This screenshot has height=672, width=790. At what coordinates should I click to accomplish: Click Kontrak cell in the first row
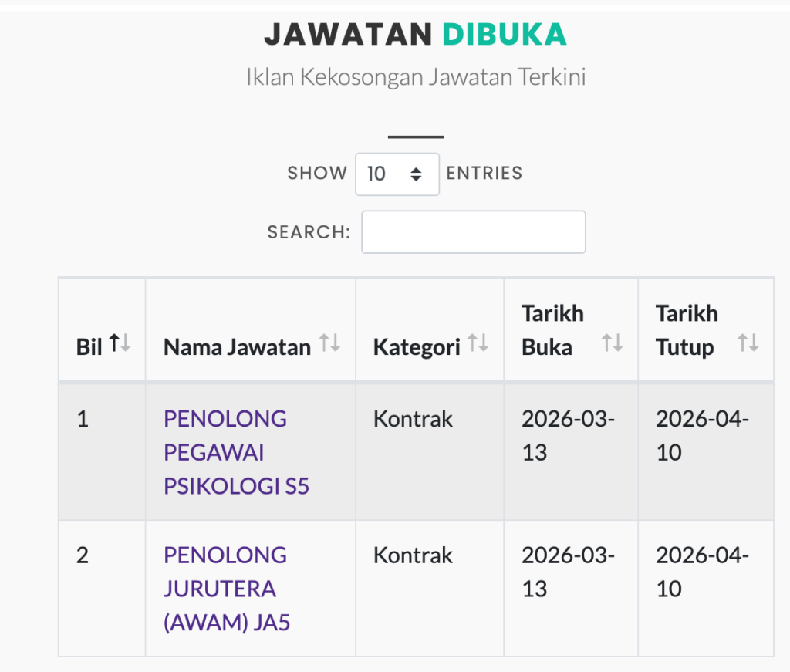(x=413, y=420)
